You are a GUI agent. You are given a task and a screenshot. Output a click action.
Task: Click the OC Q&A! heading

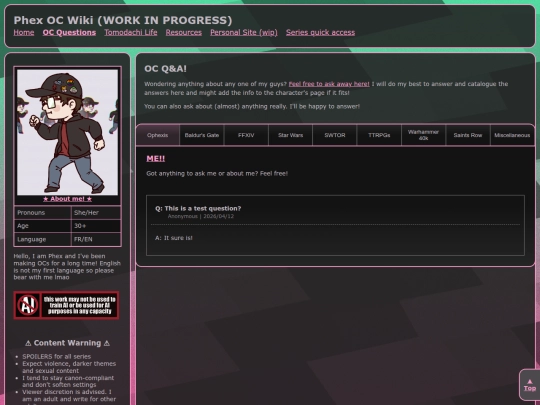165,69
